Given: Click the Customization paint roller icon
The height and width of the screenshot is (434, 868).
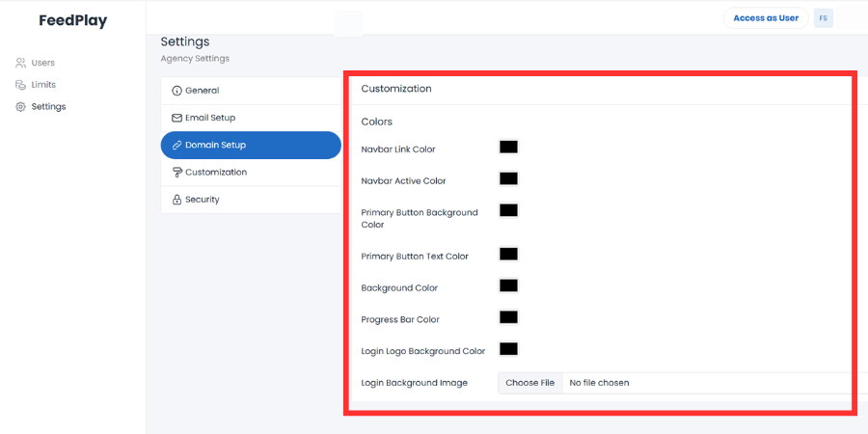Looking at the screenshot, I should [176, 173].
